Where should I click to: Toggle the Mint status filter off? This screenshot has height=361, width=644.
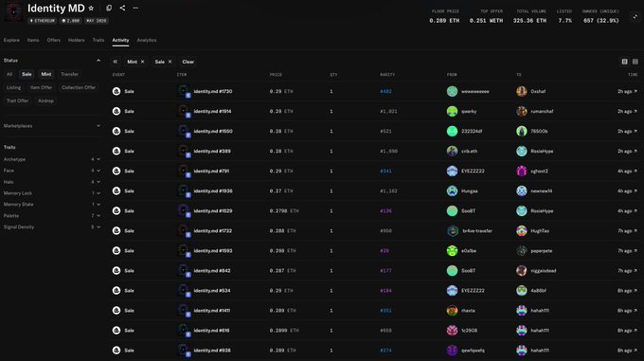pos(46,74)
